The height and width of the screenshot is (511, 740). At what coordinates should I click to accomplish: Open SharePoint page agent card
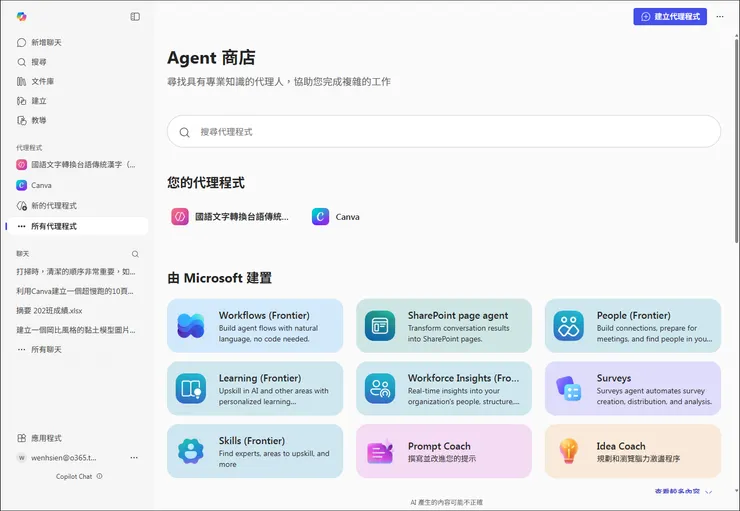coord(444,326)
